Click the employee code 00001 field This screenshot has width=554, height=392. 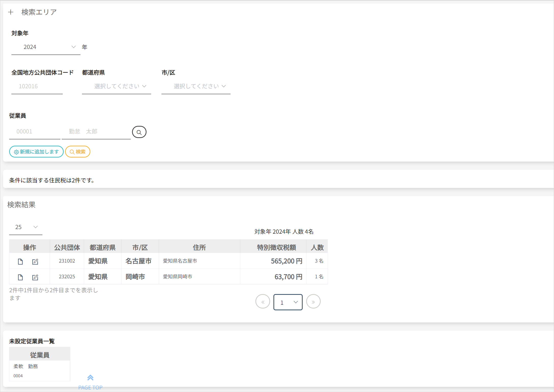tap(35, 132)
